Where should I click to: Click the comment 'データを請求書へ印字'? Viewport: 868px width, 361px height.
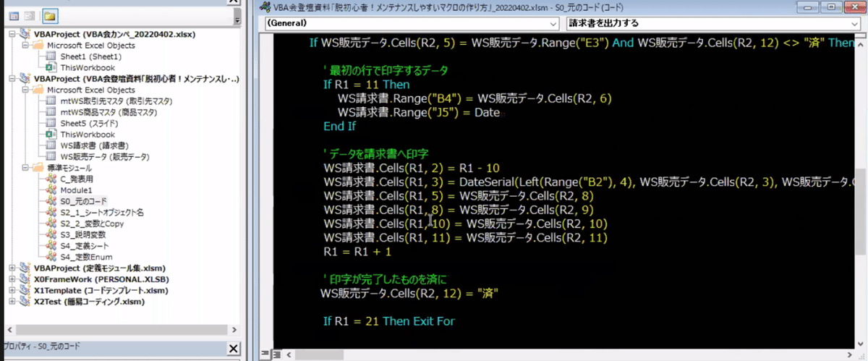(x=375, y=154)
